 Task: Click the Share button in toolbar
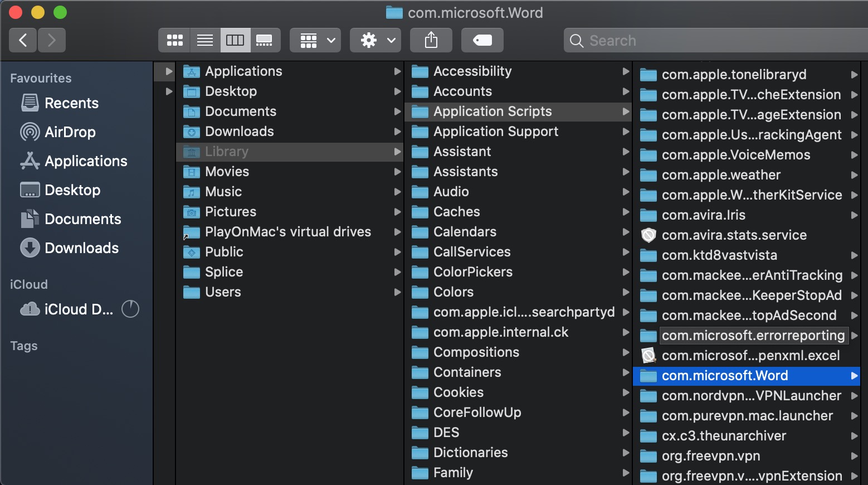point(431,40)
